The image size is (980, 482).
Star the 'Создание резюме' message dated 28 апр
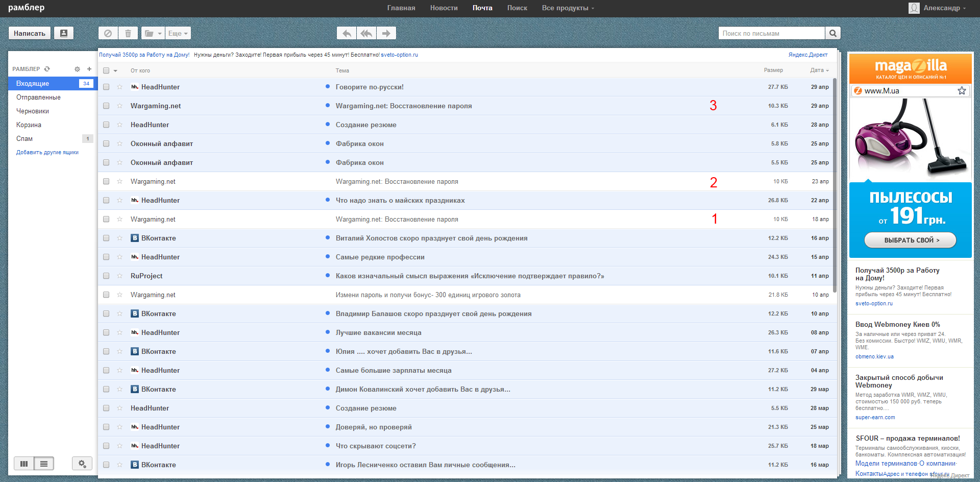click(119, 125)
